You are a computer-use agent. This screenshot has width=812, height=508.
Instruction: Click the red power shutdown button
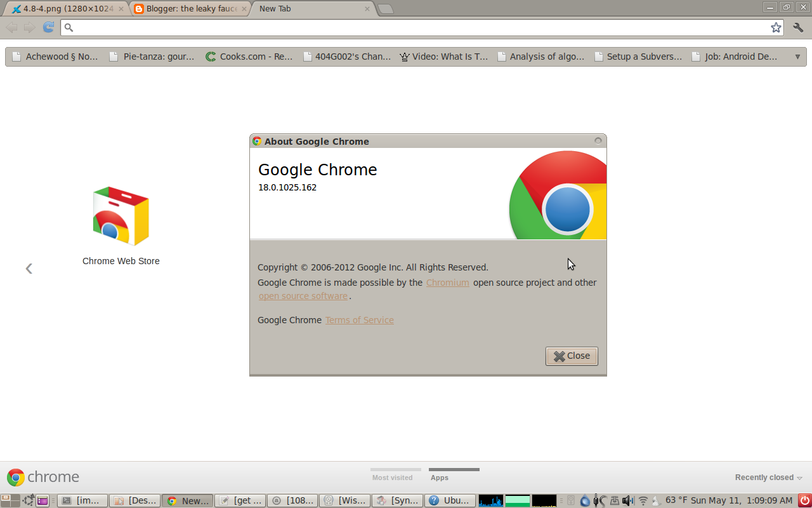point(804,500)
